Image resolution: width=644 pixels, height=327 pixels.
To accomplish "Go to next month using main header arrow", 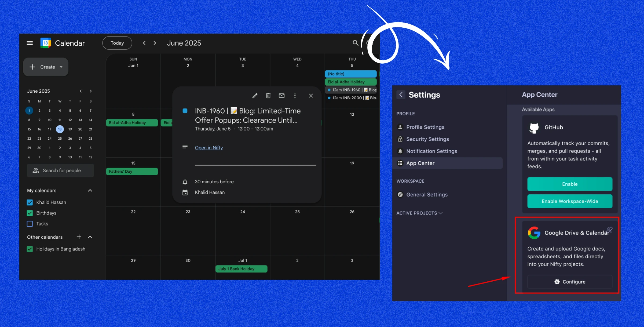I will (155, 43).
